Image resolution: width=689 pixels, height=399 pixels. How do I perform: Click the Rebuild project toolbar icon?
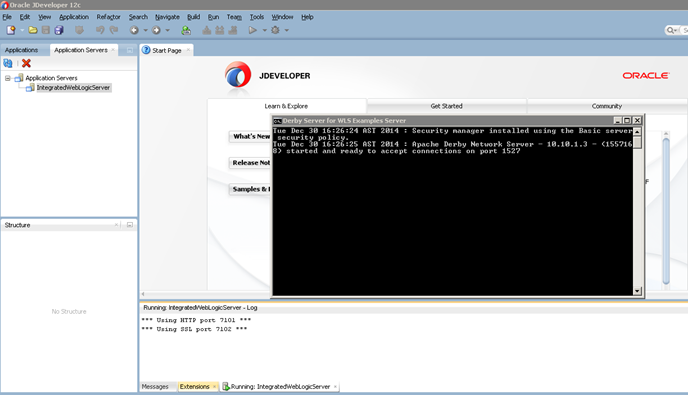click(x=220, y=30)
